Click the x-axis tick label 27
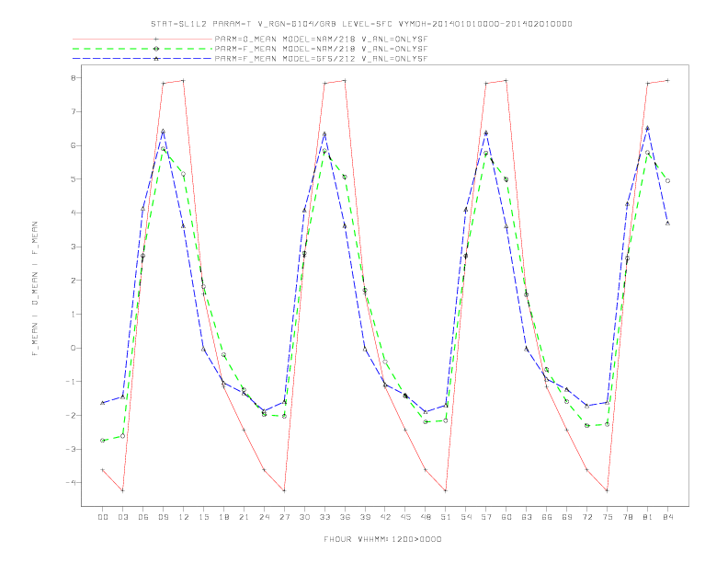728x563 pixels. coord(284,517)
